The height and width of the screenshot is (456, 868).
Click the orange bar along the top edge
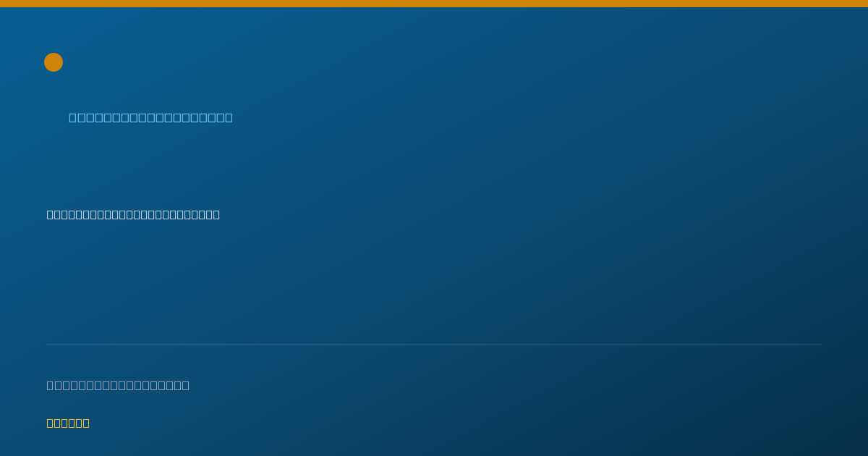pos(434,4)
